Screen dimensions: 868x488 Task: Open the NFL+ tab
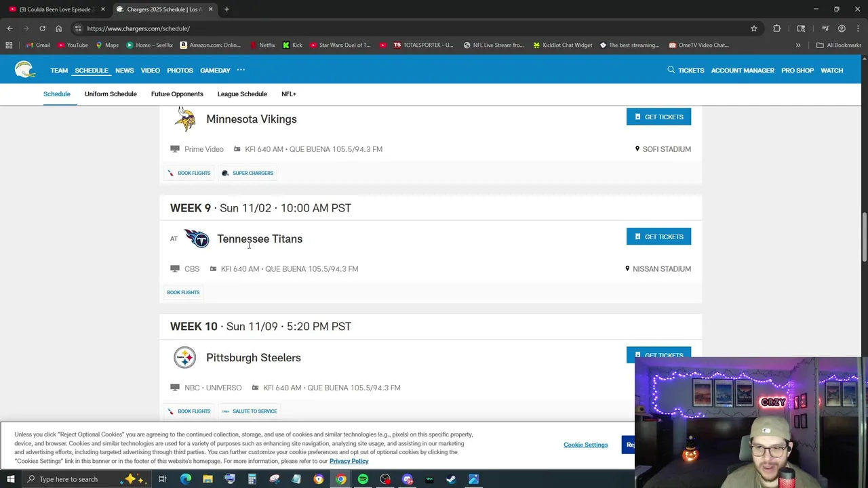(x=289, y=94)
